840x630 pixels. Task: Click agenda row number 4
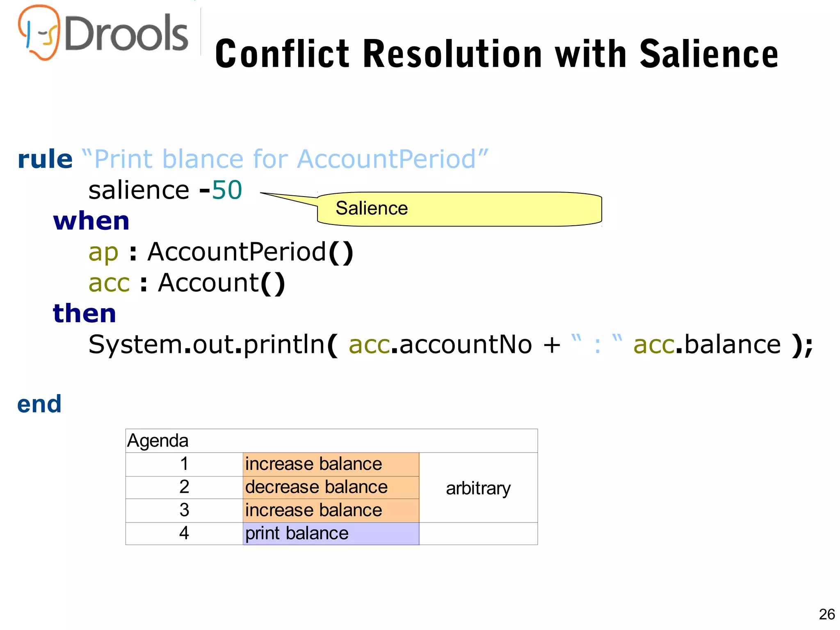coord(184,533)
